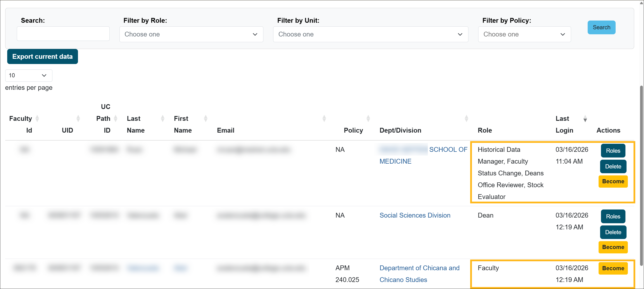Click sort arrows next to UID column
This screenshot has height=289, width=644.
[x=78, y=118]
